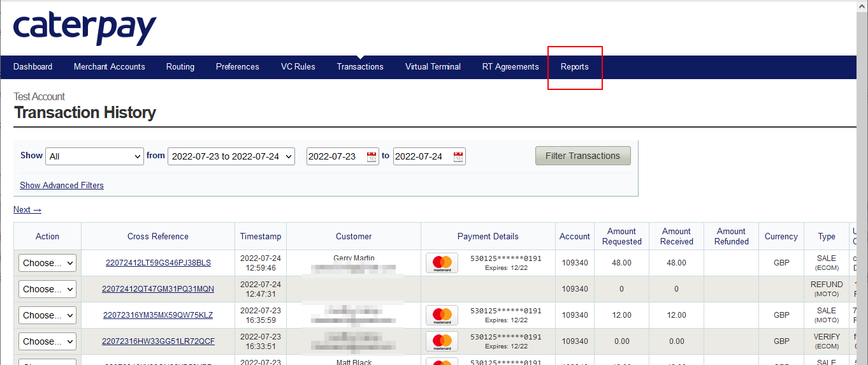
Task: Click the Test Account label
Action: [40, 96]
